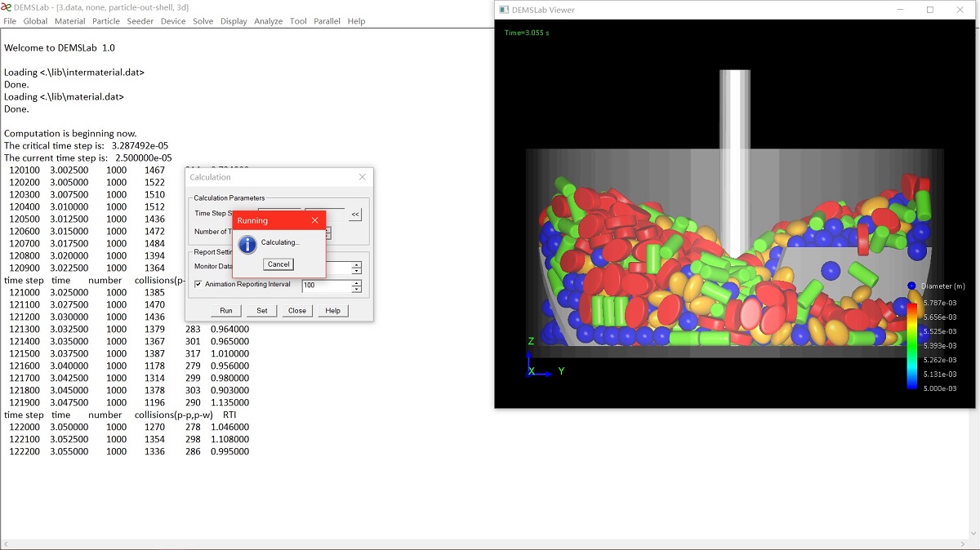Open the Device menu

[173, 21]
